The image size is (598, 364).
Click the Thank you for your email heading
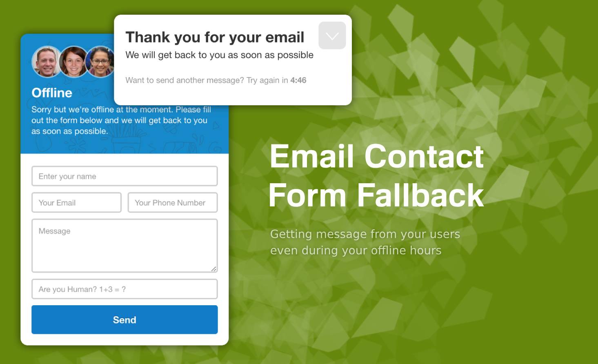215,37
